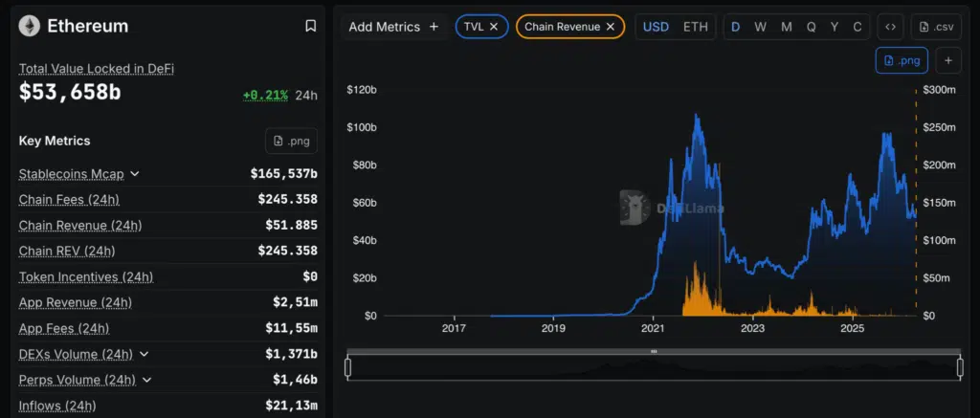Click the $53,658b TVL value
The image size is (980, 418).
tap(70, 92)
